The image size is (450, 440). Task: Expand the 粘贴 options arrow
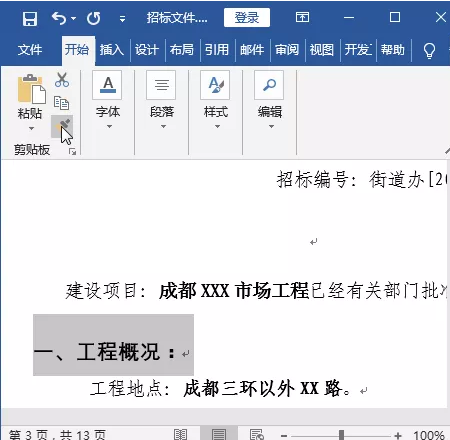pyautogui.click(x=31, y=128)
